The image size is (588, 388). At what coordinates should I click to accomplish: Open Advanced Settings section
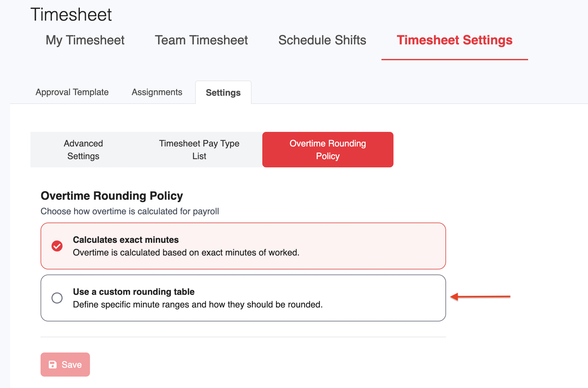pos(83,150)
